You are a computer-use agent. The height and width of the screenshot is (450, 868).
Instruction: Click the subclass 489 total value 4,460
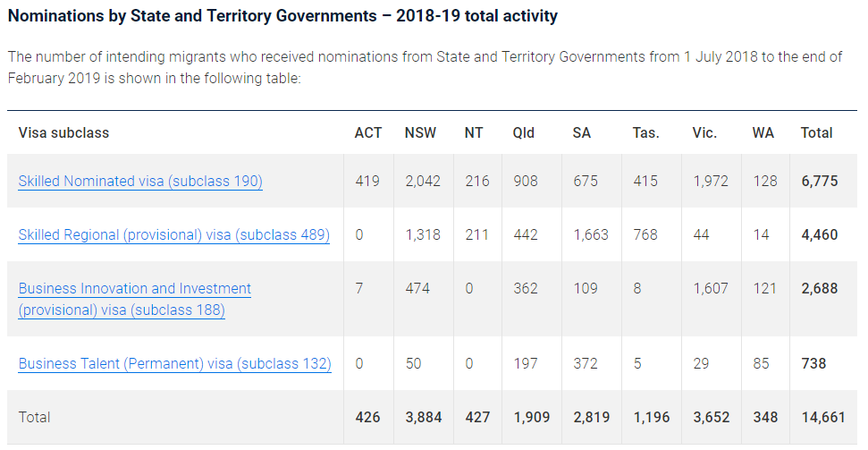tap(820, 235)
